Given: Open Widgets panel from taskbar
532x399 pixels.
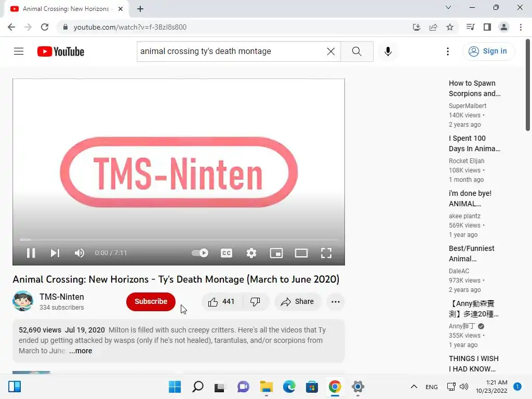Looking at the screenshot, I should [15, 387].
